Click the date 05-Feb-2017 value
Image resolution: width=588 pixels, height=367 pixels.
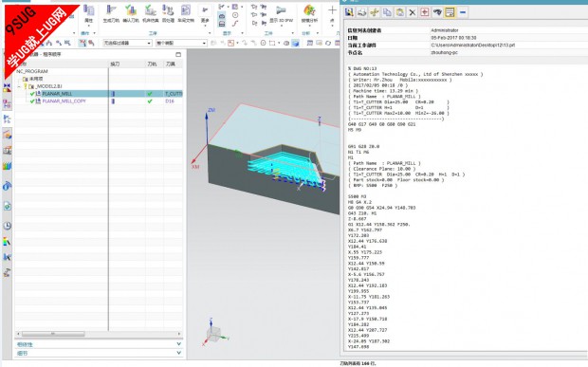click(453, 38)
